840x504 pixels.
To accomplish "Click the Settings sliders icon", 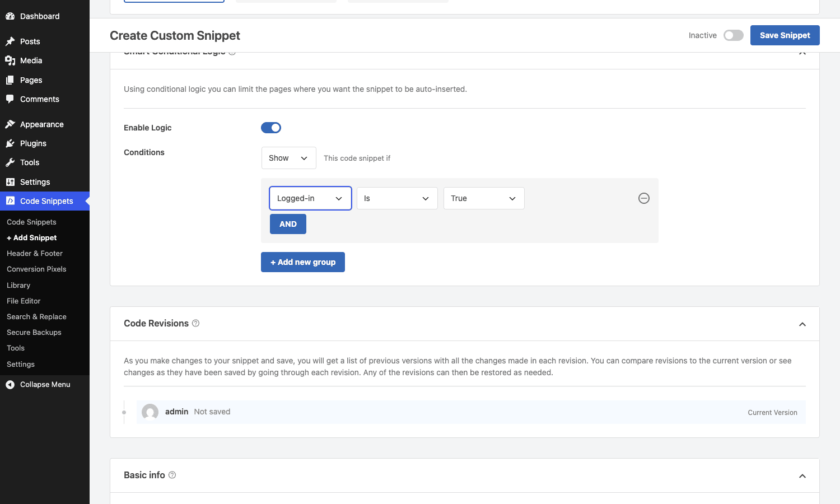I will pos(10,182).
